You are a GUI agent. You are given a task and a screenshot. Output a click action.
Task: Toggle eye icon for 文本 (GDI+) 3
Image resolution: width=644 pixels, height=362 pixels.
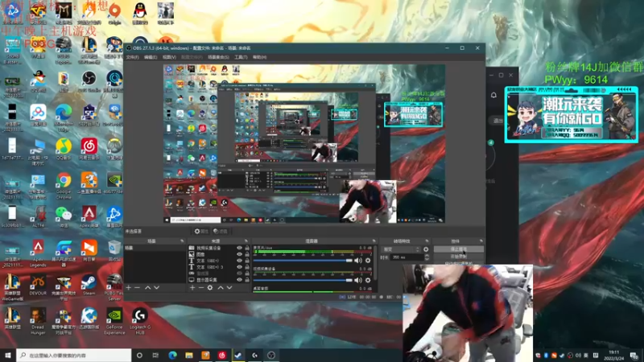pyautogui.click(x=239, y=267)
